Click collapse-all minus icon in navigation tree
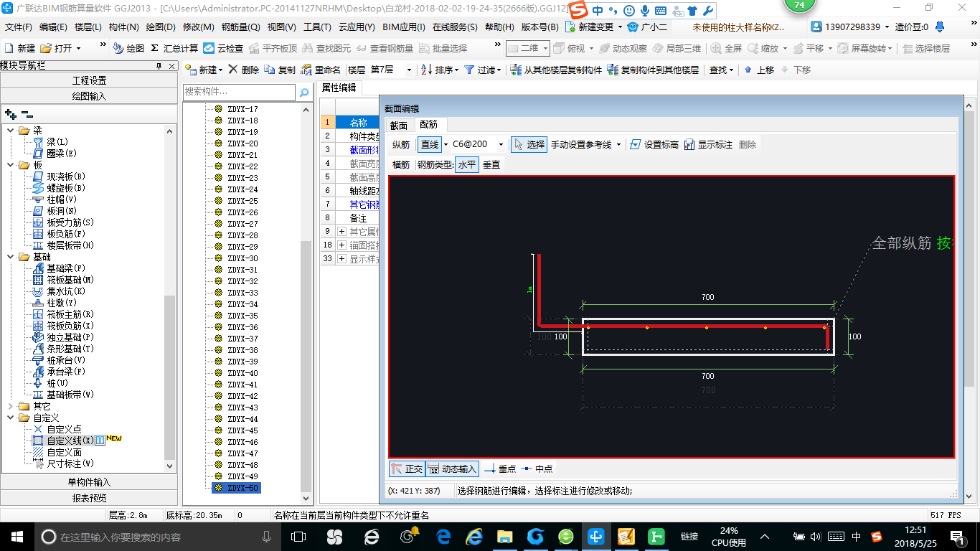The height and width of the screenshot is (551, 980). pos(27,113)
